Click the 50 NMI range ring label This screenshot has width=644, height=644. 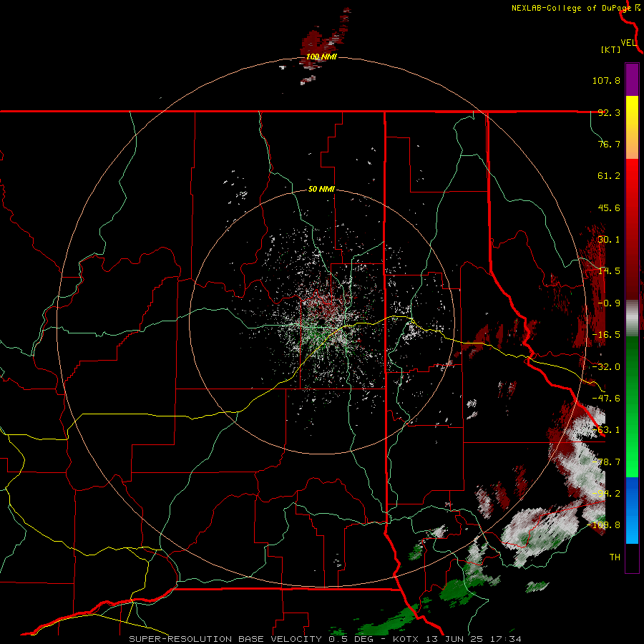coord(321,190)
